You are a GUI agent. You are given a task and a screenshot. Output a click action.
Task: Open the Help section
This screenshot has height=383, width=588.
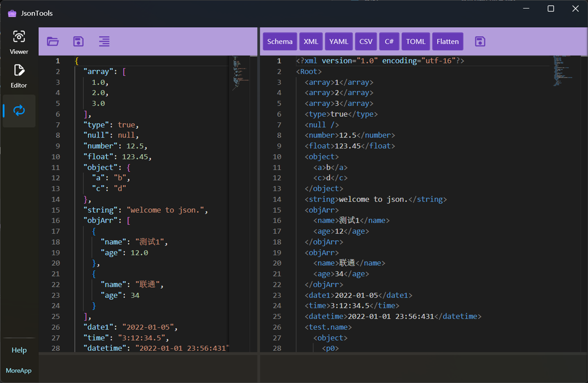(x=19, y=350)
